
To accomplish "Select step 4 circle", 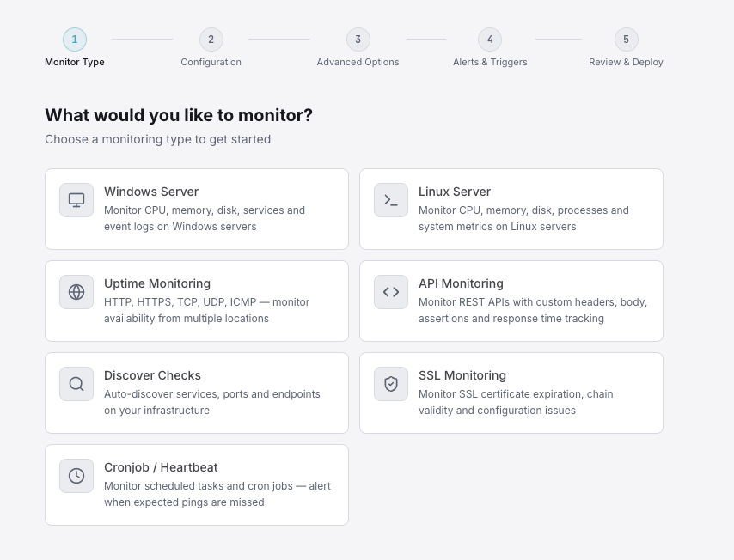I will [490, 40].
